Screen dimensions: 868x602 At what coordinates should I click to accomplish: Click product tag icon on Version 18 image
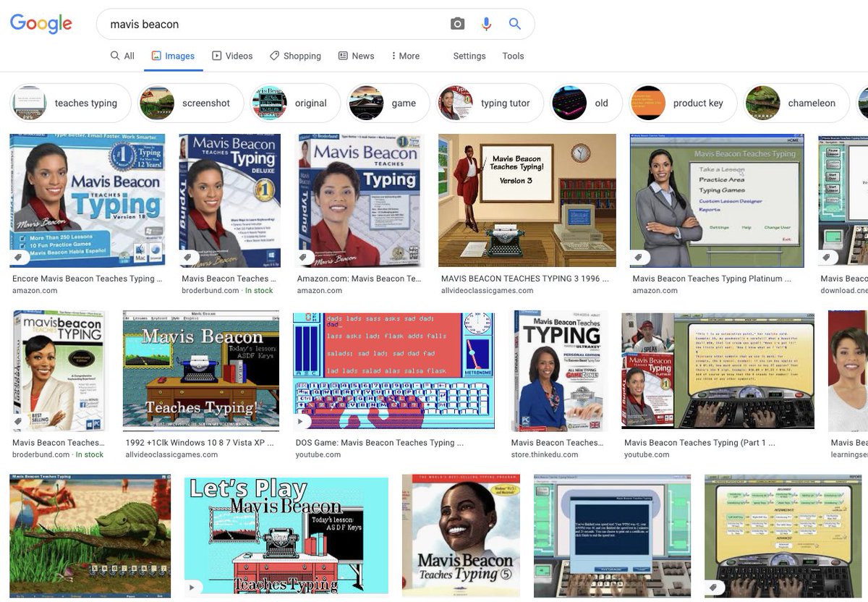coord(20,257)
